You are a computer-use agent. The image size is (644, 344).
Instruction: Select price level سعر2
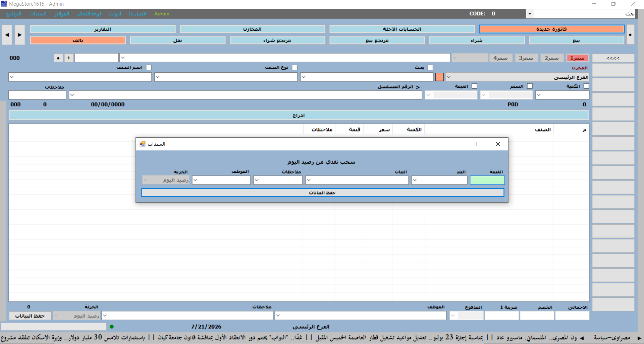tap(552, 58)
